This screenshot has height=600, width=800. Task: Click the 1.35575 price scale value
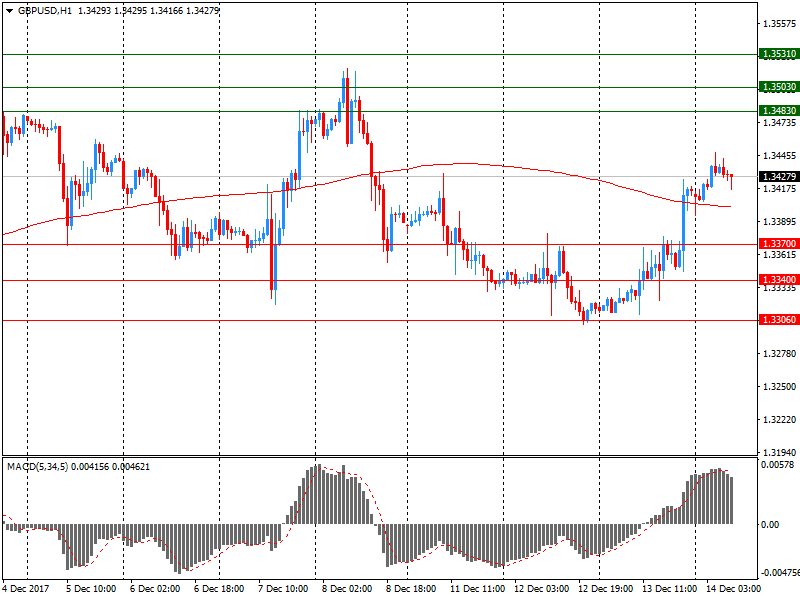click(x=779, y=23)
